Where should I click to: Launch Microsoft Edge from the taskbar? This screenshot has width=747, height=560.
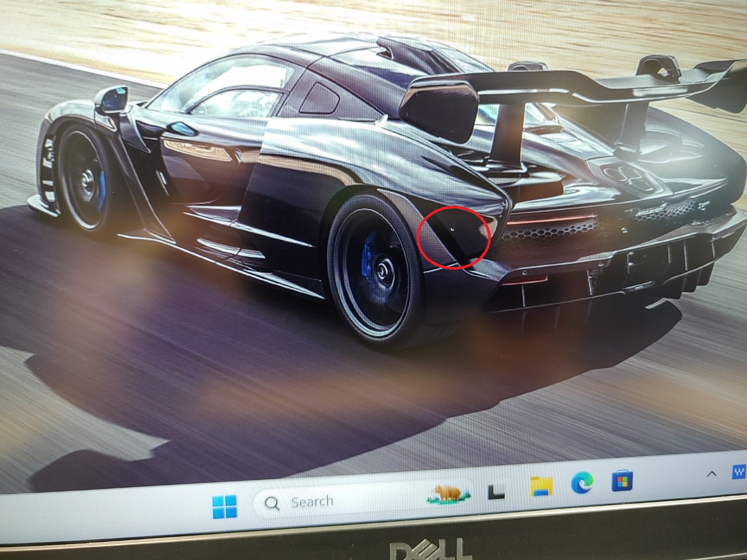[x=581, y=483]
